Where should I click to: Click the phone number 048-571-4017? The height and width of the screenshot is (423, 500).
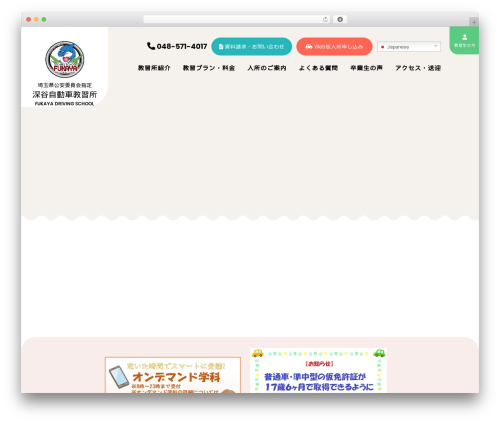pyautogui.click(x=182, y=46)
